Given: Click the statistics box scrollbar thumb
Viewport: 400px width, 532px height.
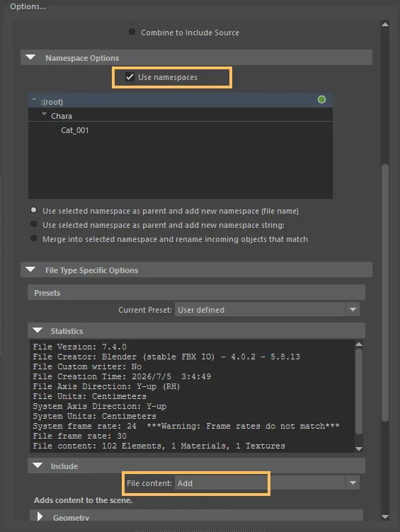Looking at the screenshot, I should (x=359, y=391).
